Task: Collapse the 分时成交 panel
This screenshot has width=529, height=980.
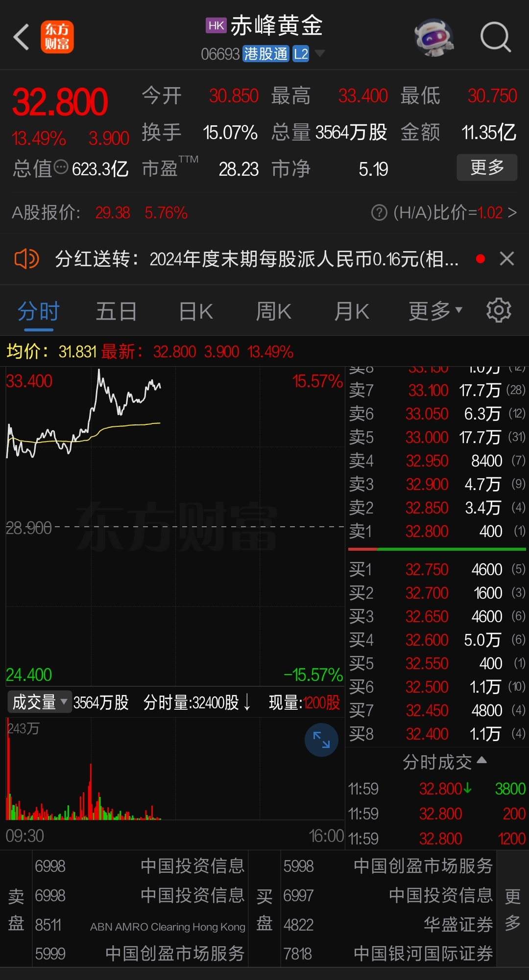Action: pyautogui.click(x=444, y=762)
